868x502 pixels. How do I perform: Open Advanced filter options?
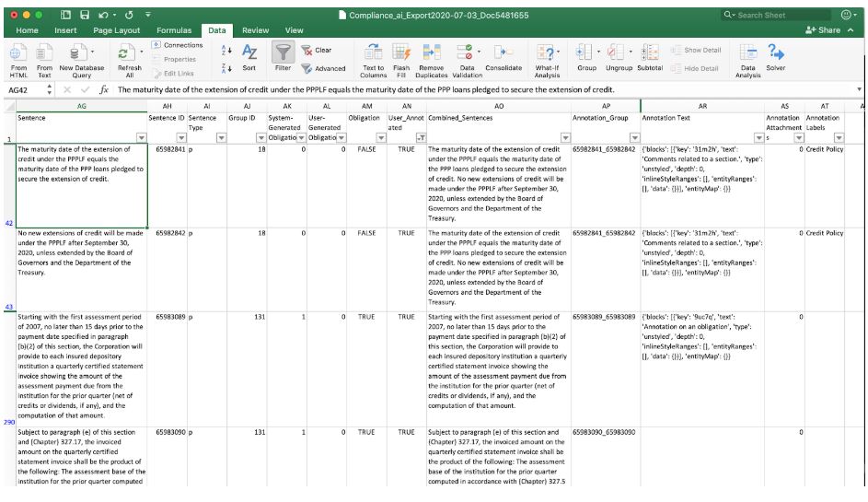[324, 69]
